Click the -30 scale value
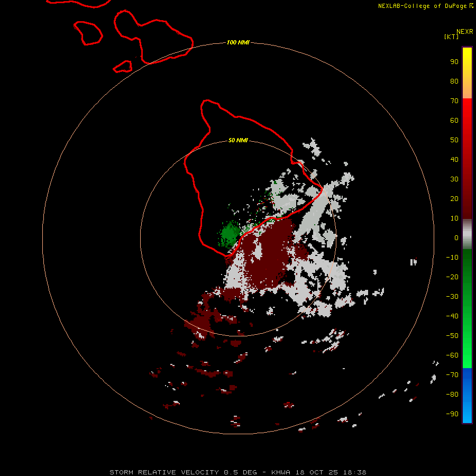The image size is (476, 476). (452, 297)
